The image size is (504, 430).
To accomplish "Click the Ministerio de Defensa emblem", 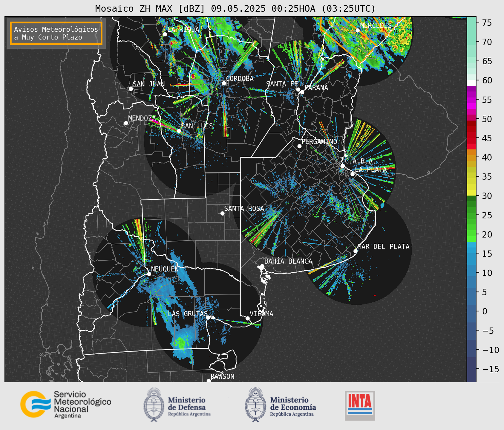I will tap(154, 405).
